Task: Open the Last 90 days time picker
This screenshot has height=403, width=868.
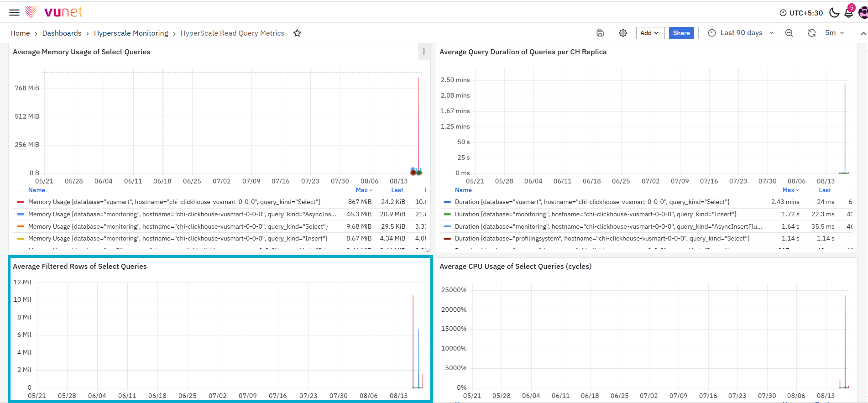Action: click(741, 33)
